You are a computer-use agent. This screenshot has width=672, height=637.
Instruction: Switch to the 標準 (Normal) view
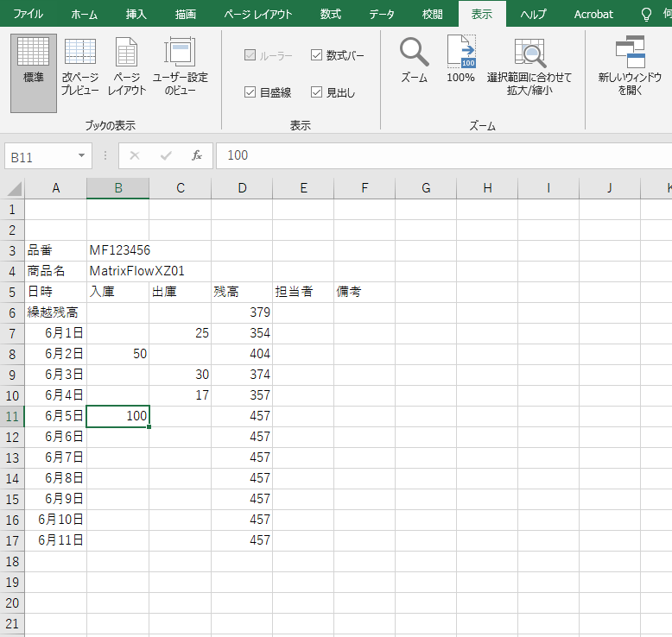(x=34, y=73)
